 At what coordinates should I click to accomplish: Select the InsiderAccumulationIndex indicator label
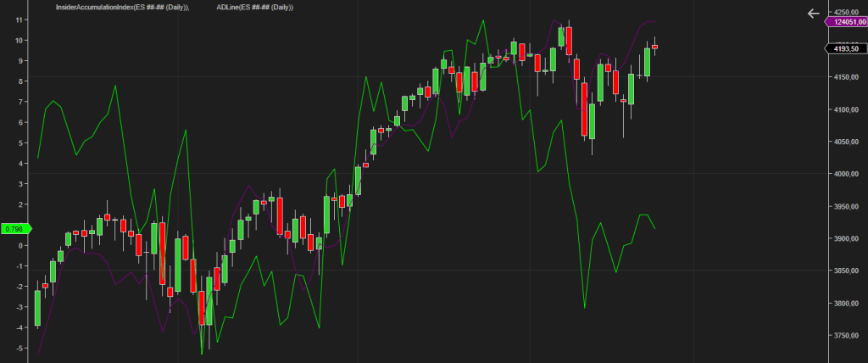click(123, 7)
